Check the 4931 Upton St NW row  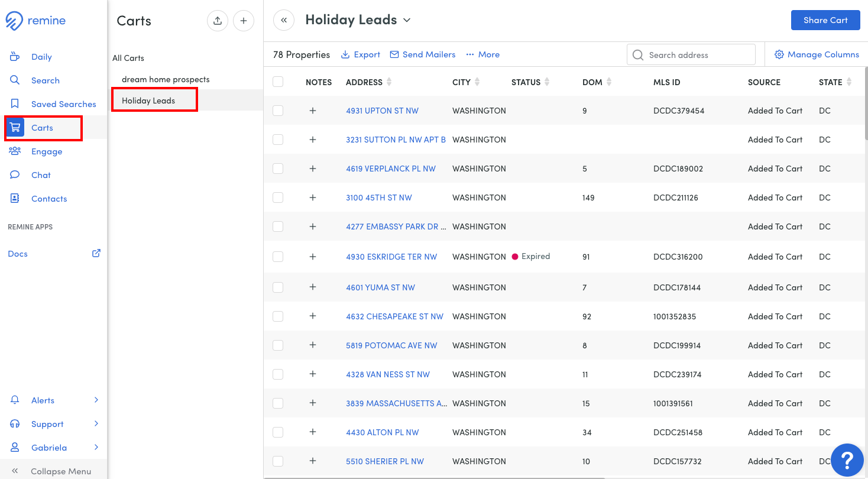click(x=278, y=111)
